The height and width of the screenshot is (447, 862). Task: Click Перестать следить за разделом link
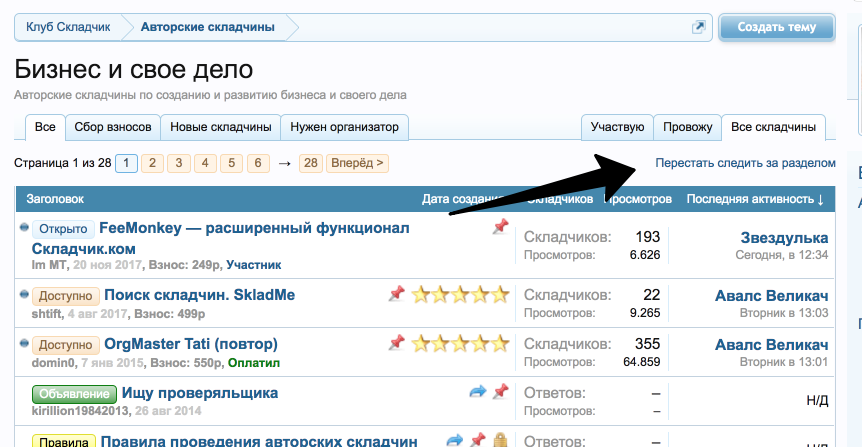pos(745,162)
